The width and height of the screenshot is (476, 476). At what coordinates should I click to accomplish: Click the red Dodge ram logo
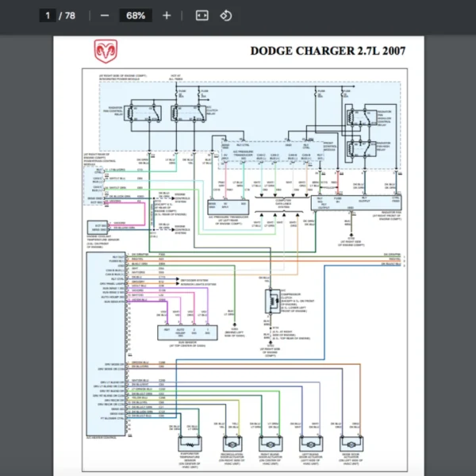coord(104,52)
